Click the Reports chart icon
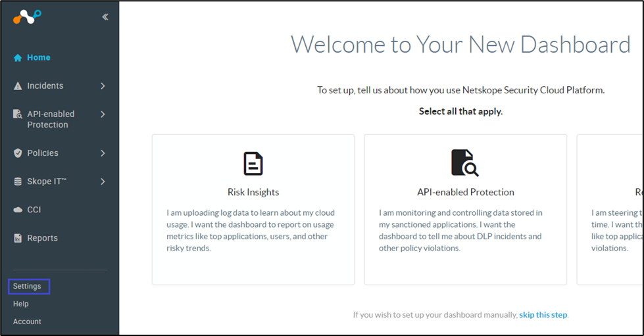 pyautogui.click(x=18, y=238)
